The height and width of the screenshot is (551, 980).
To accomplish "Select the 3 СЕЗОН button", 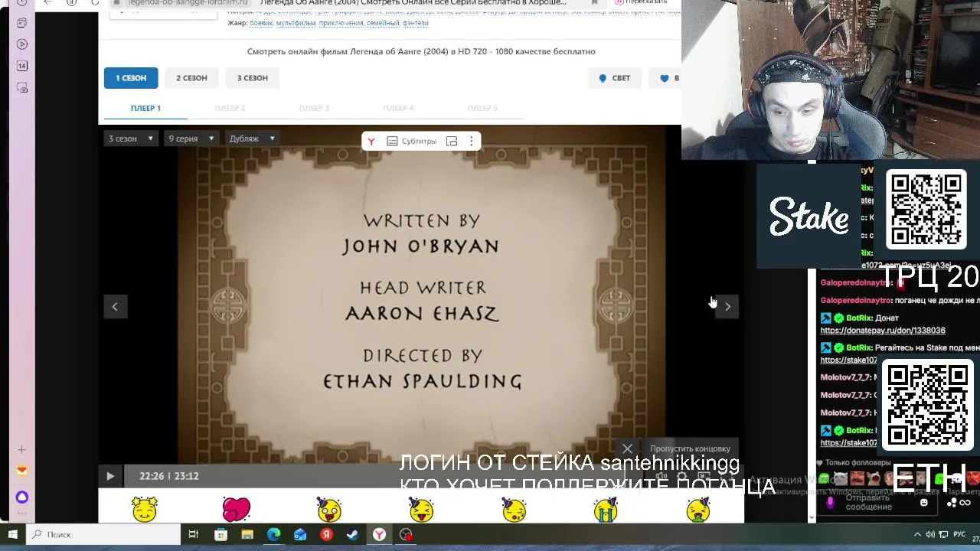I will pyautogui.click(x=253, y=78).
